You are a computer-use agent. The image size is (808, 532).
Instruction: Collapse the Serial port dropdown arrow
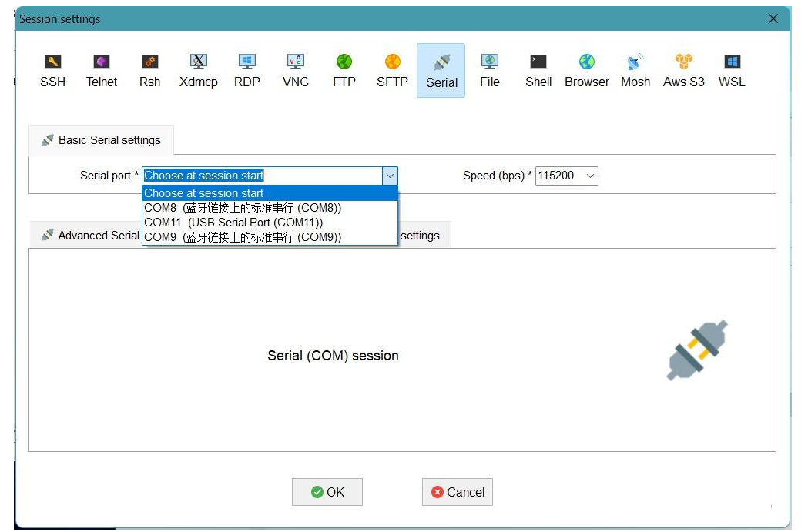pos(390,176)
